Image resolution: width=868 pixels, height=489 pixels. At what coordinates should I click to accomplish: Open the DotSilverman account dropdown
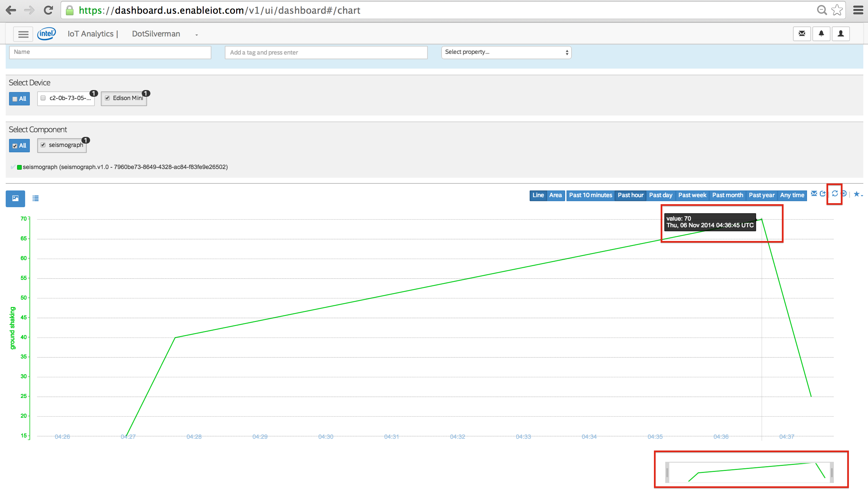pos(164,34)
